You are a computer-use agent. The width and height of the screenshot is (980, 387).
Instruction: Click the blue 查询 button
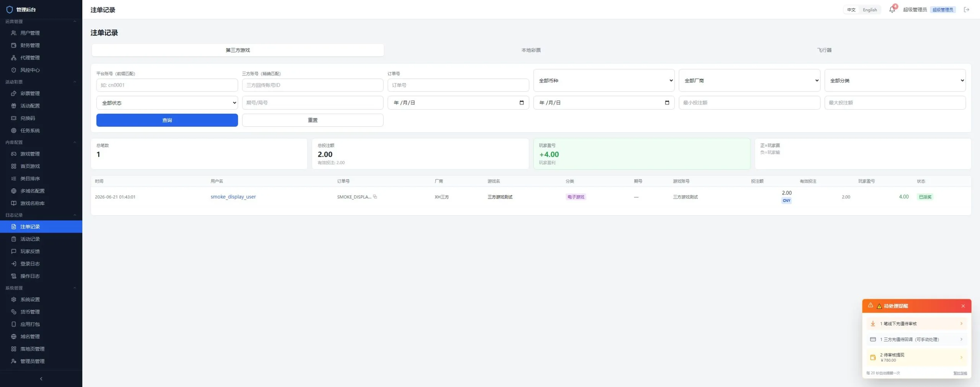tap(167, 120)
